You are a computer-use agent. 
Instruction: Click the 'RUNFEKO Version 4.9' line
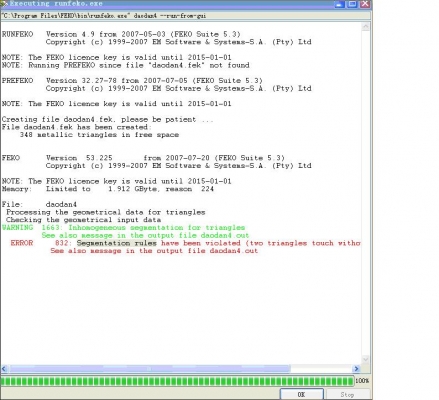121,34
